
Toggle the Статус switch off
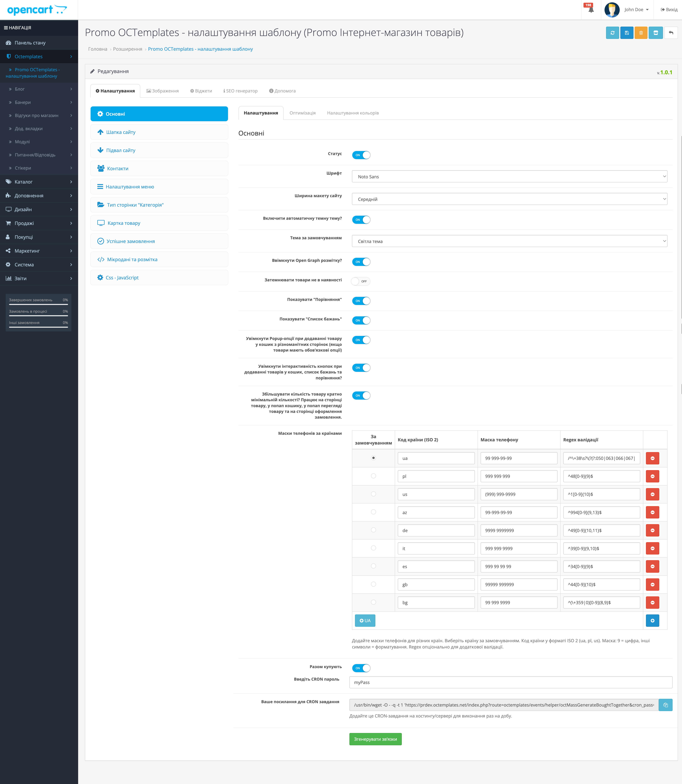[x=361, y=155]
